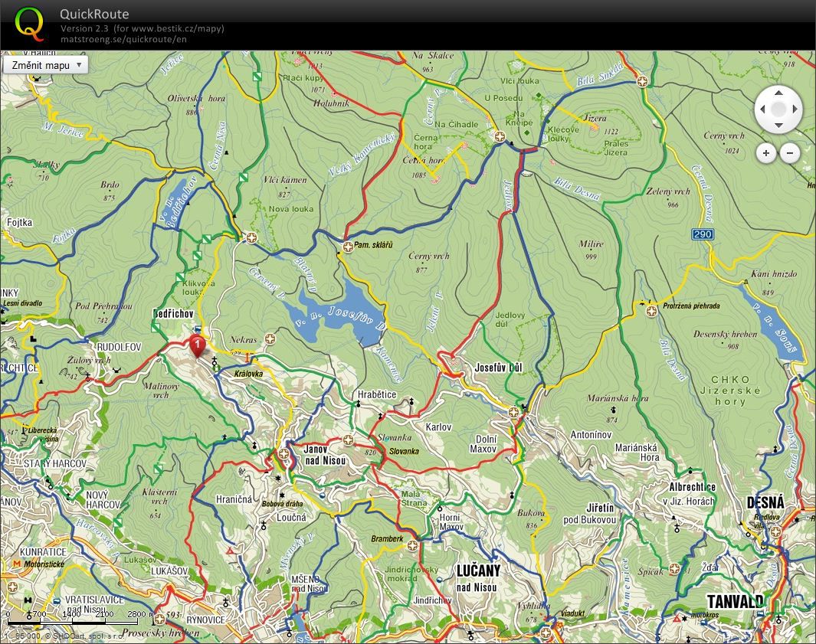816x644 pixels.
Task: Pan the map up with arrow control
Action: point(778,93)
